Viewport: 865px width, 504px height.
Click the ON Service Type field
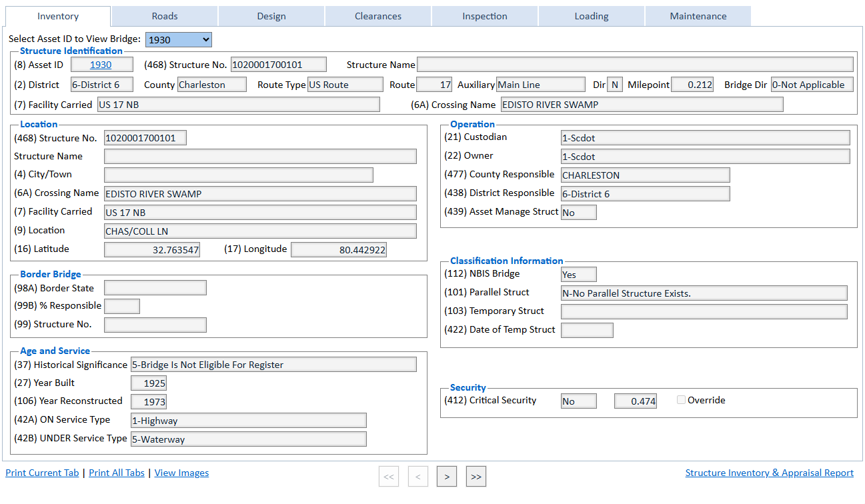click(249, 421)
